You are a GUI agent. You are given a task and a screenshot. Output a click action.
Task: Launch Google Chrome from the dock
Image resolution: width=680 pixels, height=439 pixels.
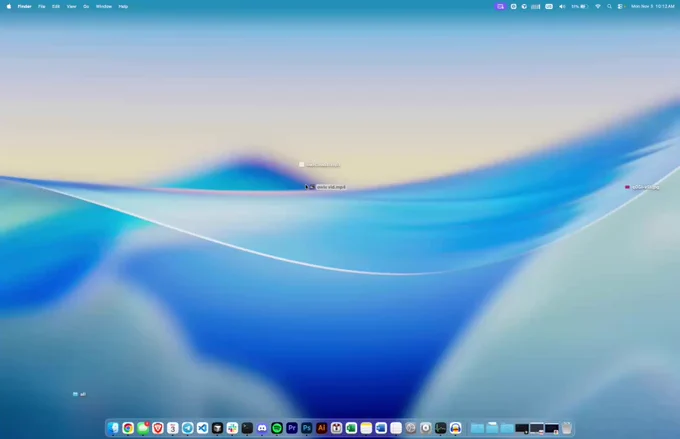(x=128, y=428)
